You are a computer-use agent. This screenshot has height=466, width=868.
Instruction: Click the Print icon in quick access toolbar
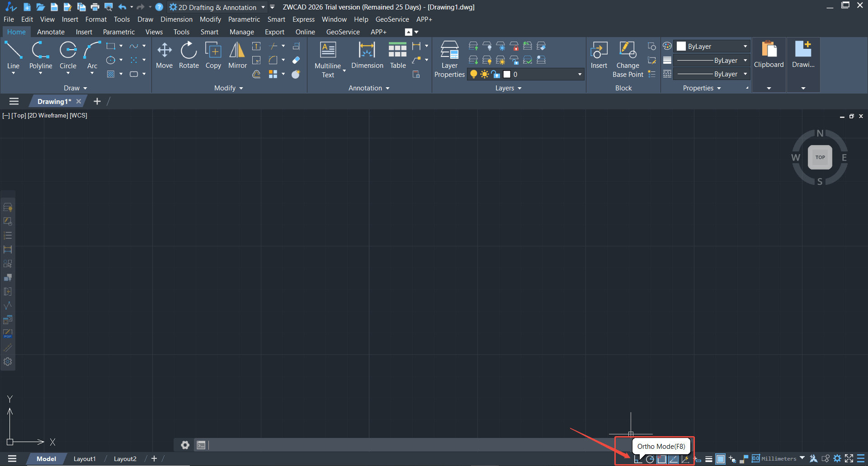pos(95,7)
